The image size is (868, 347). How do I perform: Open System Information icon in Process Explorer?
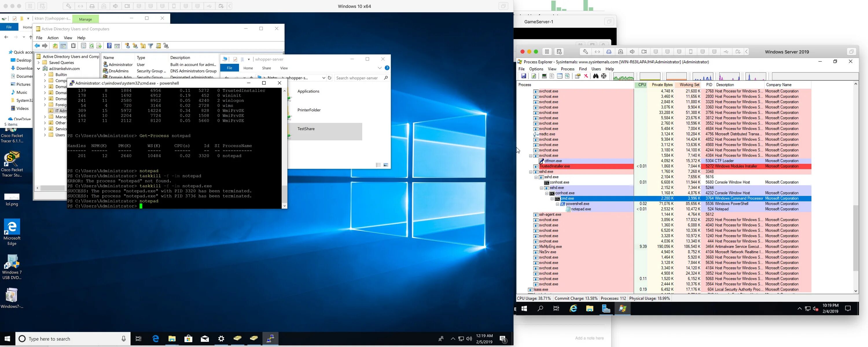(544, 76)
